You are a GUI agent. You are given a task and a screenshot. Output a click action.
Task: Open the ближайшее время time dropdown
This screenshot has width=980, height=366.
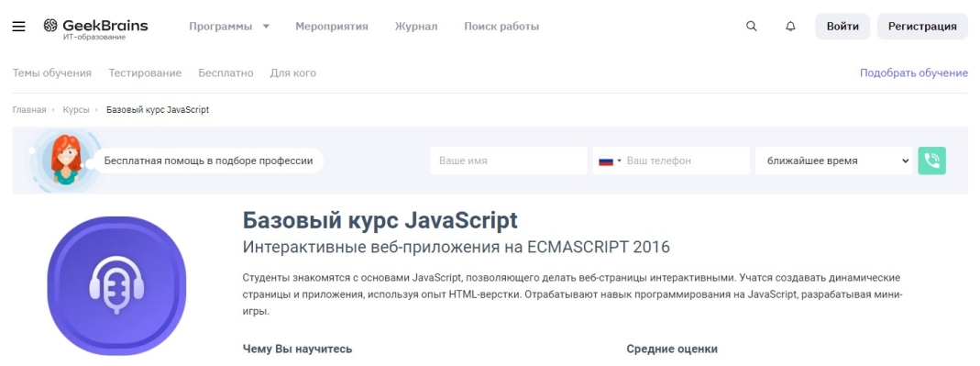point(833,161)
